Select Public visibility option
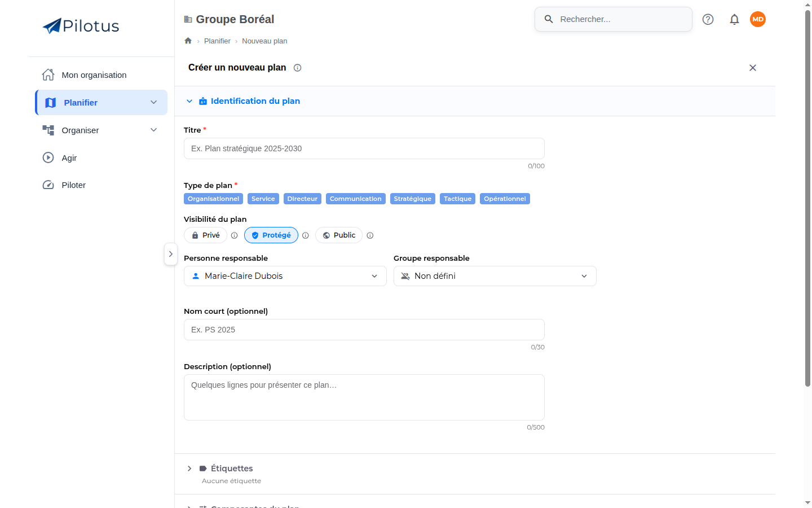812x508 pixels. [x=339, y=235]
